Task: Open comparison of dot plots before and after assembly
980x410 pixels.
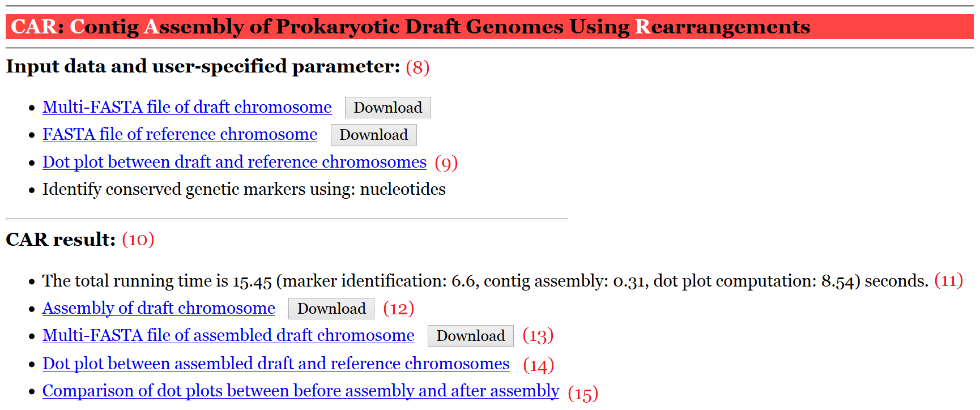Action: (x=300, y=391)
